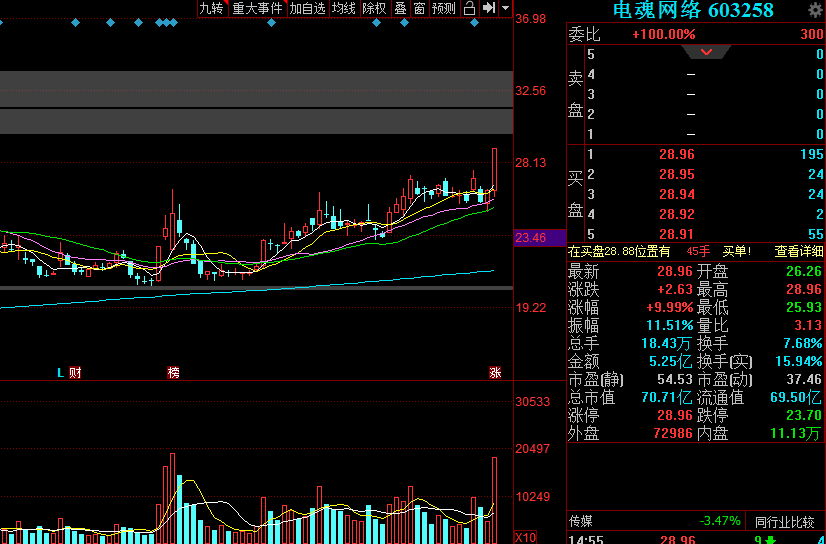826x544 pixels.
Task: Open the 重大事件 major events button
Action: coord(258,8)
